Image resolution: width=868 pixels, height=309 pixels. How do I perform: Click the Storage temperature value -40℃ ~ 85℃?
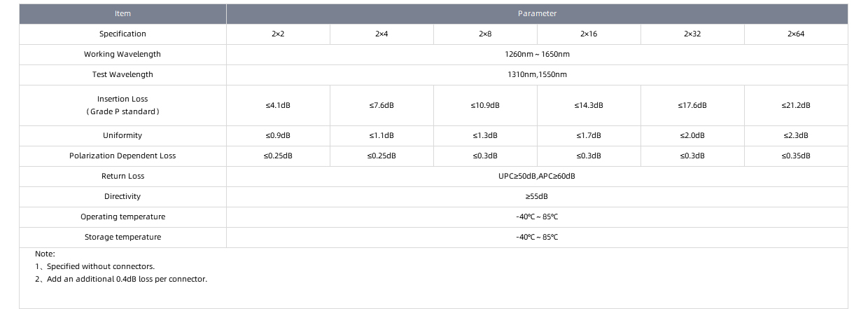(x=537, y=238)
